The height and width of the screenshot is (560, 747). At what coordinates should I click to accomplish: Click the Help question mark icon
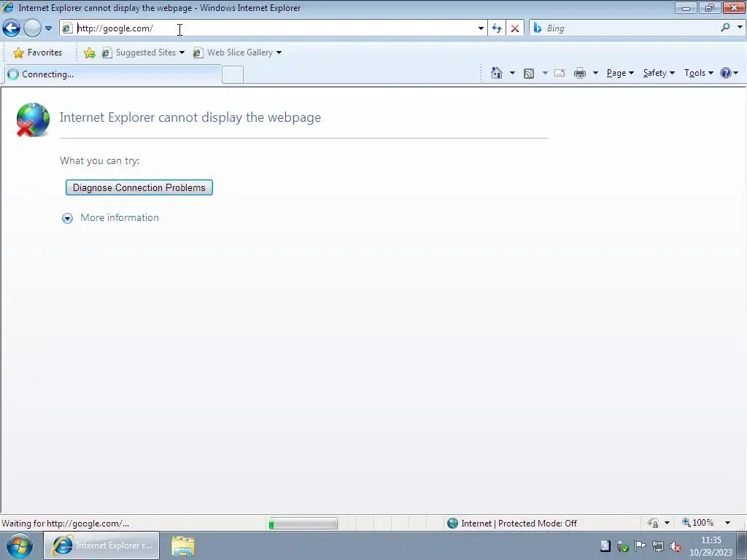[726, 73]
